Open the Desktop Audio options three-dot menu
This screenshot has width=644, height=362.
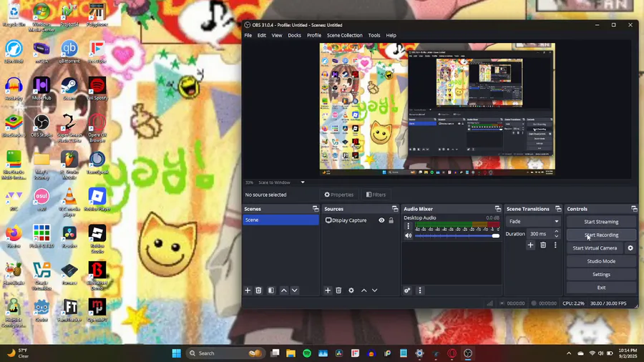409,226
